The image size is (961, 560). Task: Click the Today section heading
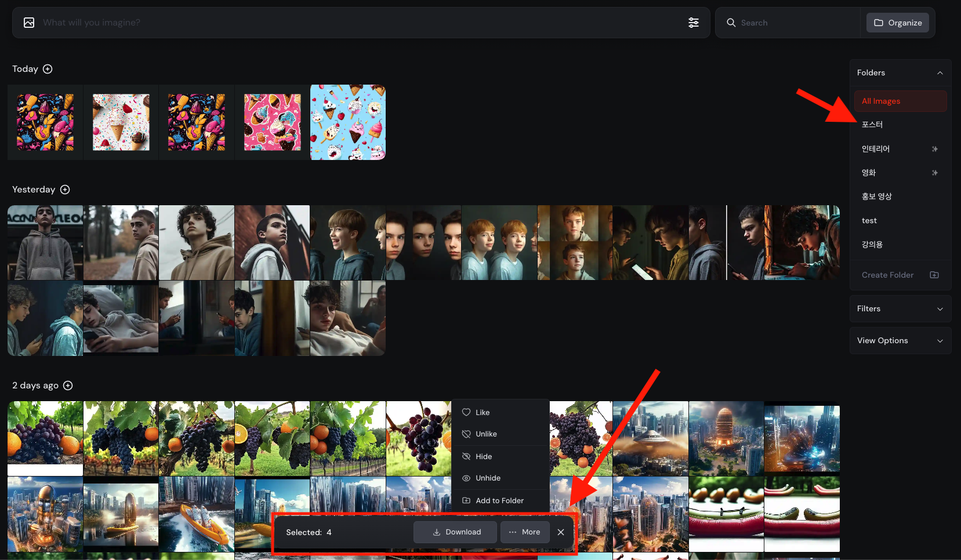tap(25, 69)
